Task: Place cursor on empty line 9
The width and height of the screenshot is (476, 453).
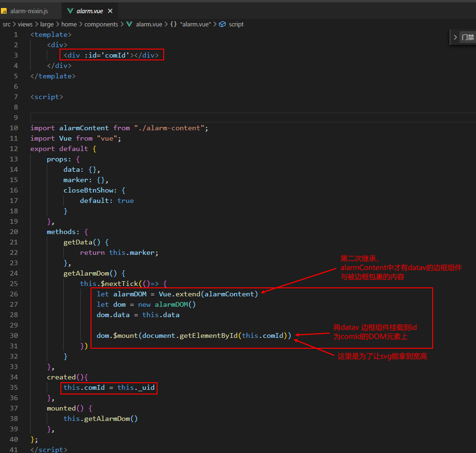Action: (253, 117)
